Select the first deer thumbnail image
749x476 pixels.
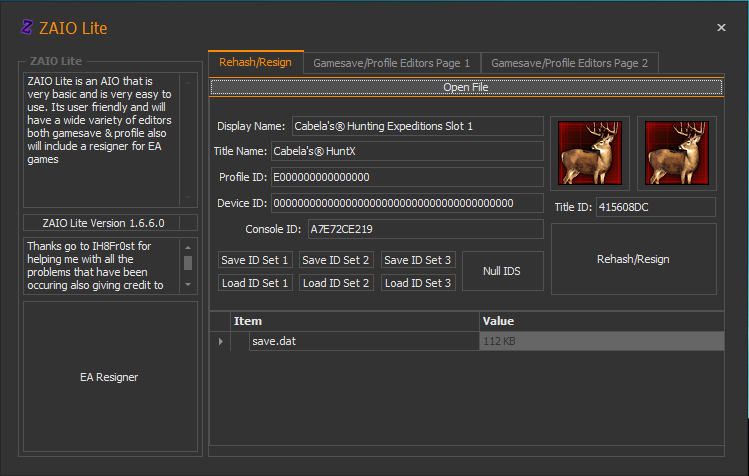590,153
